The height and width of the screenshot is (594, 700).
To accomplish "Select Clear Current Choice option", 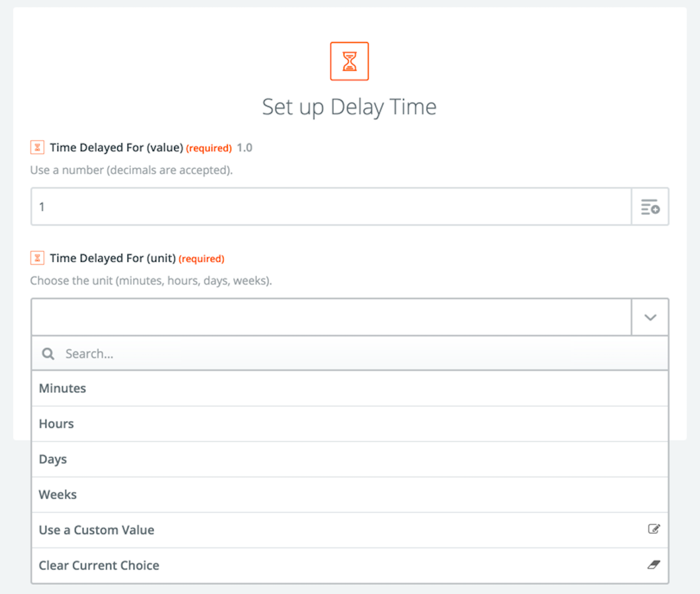I will pyautogui.click(x=350, y=565).
